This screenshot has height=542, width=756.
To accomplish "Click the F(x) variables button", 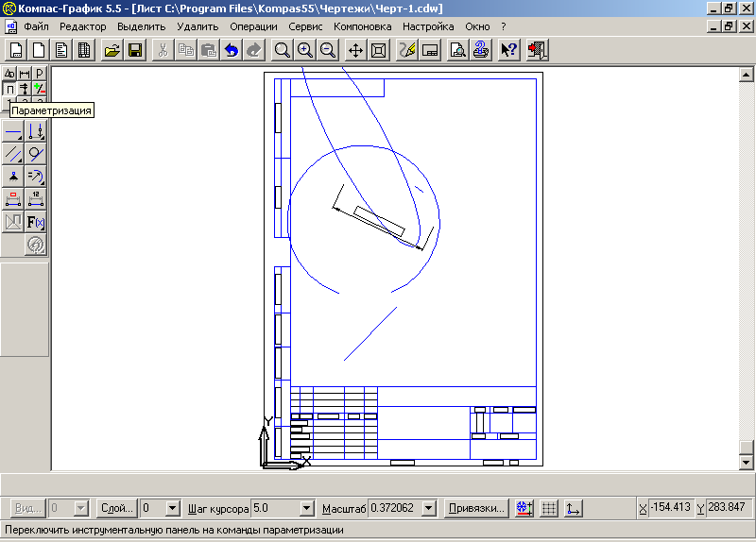I will 36,223.
